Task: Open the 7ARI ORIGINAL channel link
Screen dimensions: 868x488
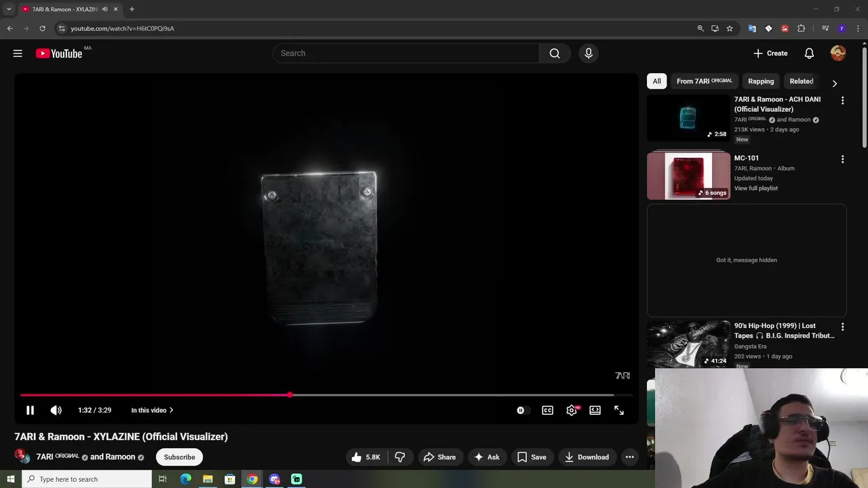Action: (x=58, y=457)
